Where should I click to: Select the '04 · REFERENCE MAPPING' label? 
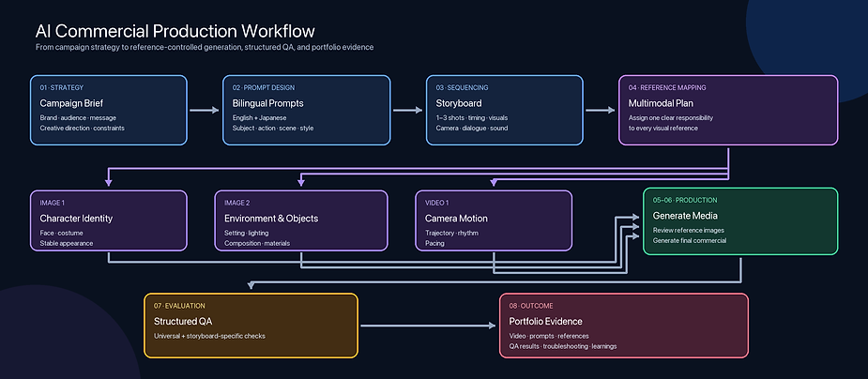(667, 87)
